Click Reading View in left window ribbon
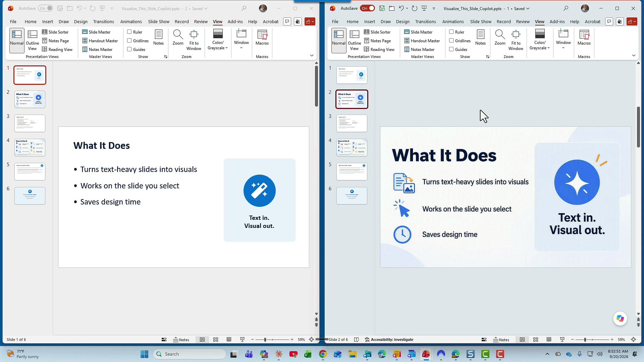 [57, 49]
